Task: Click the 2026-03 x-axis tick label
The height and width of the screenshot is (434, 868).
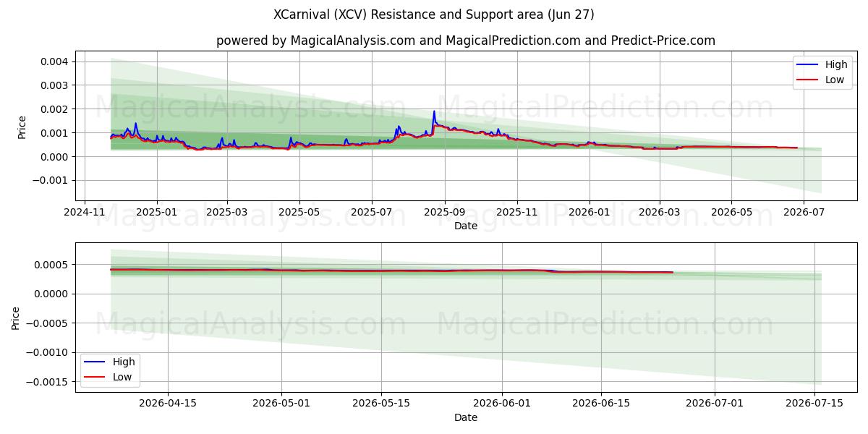Action: point(660,213)
